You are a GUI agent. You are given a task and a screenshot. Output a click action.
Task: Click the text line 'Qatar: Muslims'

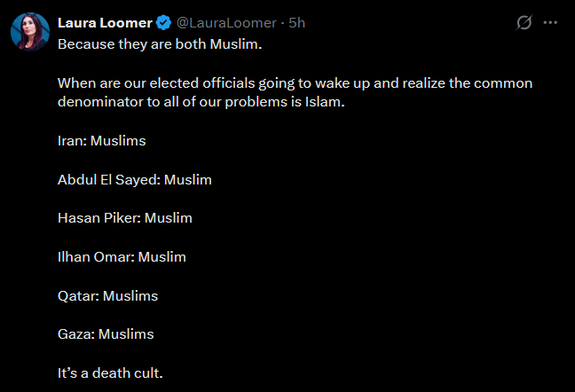pyautogui.click(x=107, y=295)
